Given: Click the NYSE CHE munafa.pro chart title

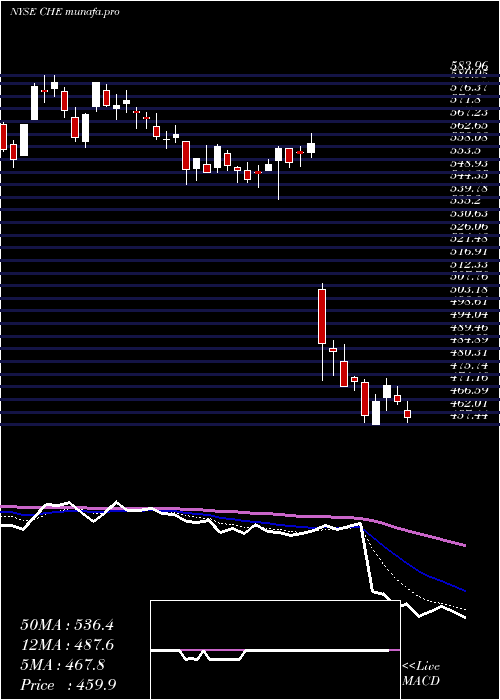Looking at the screenshot, I should click(64, 12).
